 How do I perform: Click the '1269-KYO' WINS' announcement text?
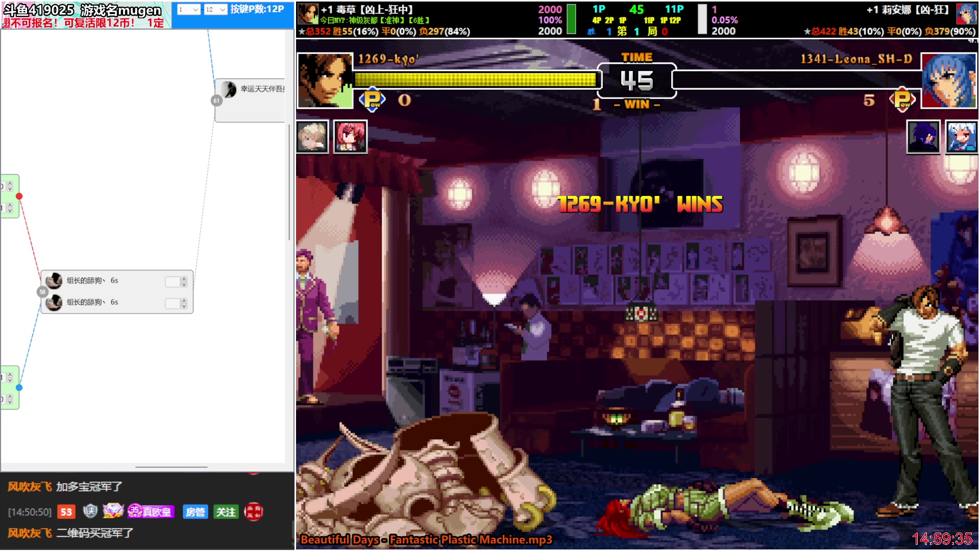pos(641,204)
